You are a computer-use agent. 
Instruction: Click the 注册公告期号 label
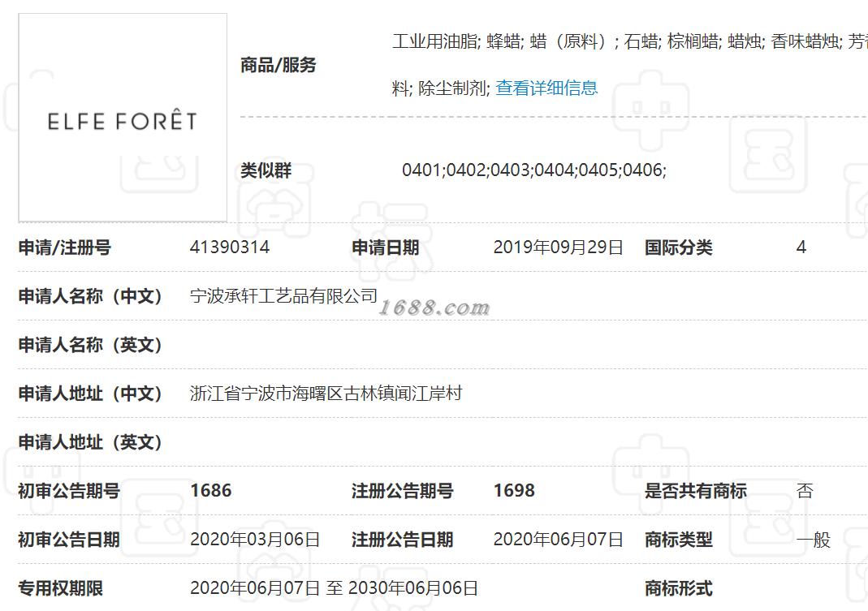403,490
